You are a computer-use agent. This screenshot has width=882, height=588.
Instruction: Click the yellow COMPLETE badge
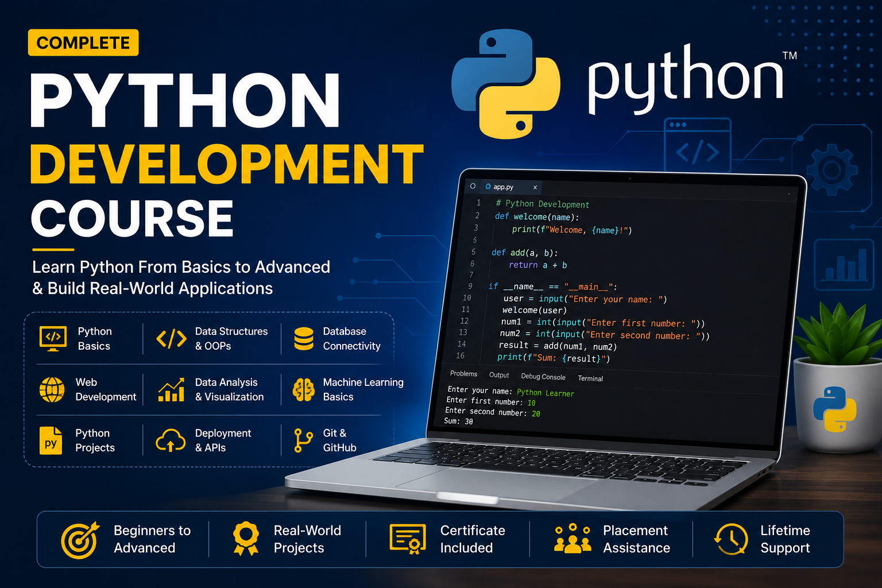[83, 42]
